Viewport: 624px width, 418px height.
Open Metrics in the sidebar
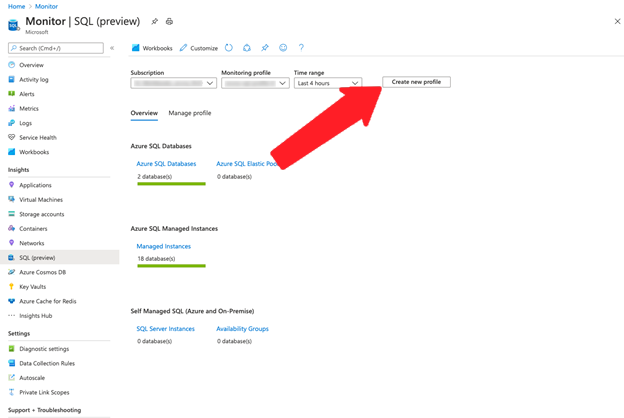[29, 108]
